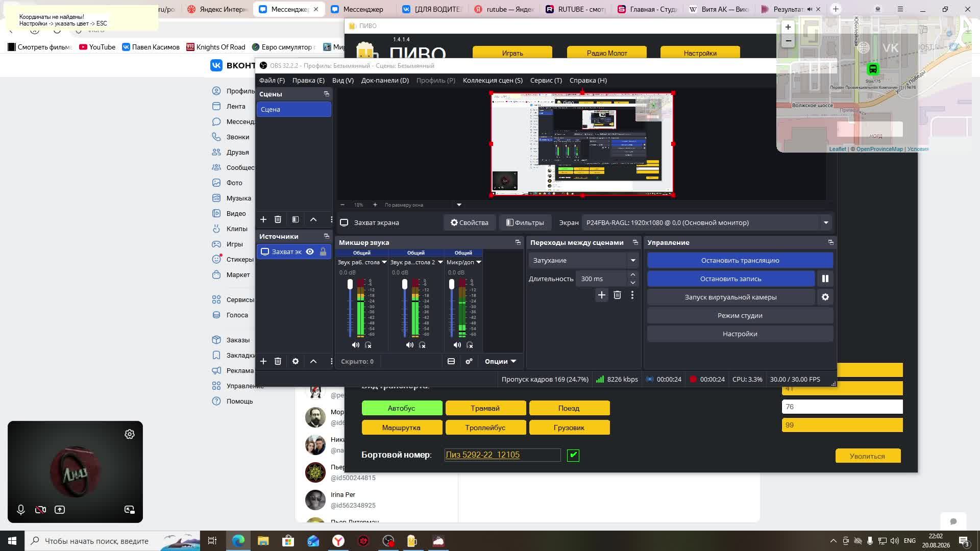The height and width of the screenshot is (551, 980).
Task: Increase transition duration with up arrow
Action: 633,275
